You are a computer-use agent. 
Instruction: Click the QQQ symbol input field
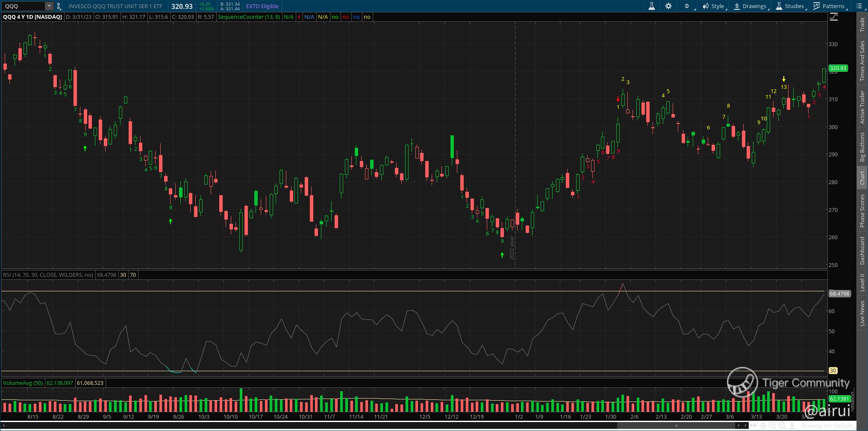coord(24,6)
